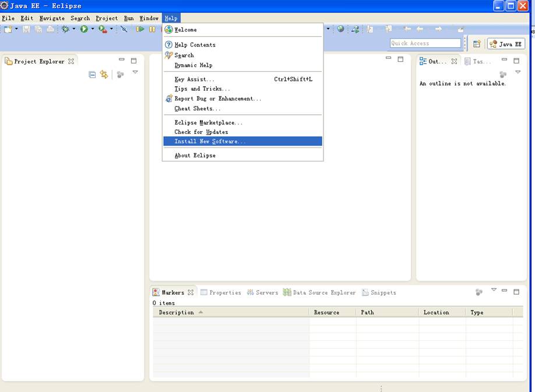Toggle Skip All Breakpoints icon
This screenshot has width=535, height=392.
coord(124,29)
